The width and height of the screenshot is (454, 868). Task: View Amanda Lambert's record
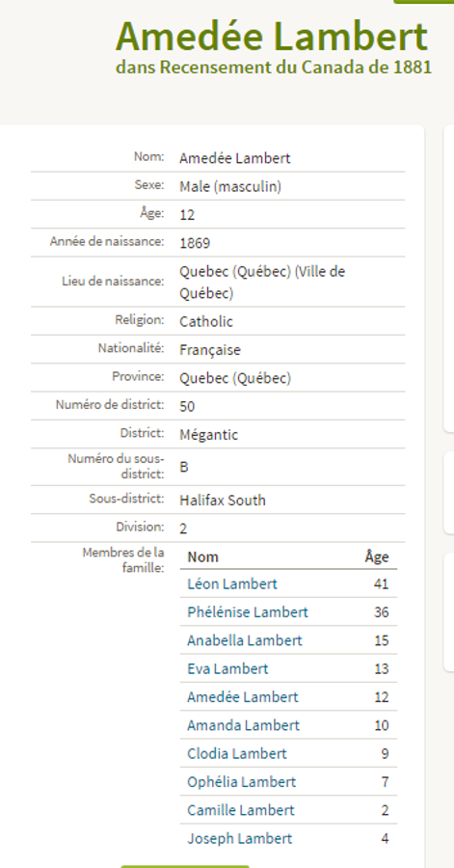point(243,725)
